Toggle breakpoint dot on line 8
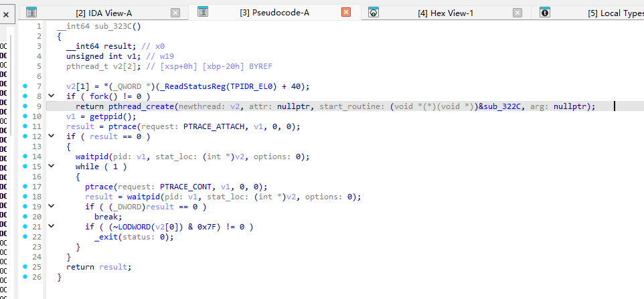Screen dimensions: 644x299 click(x=25, y=96)
